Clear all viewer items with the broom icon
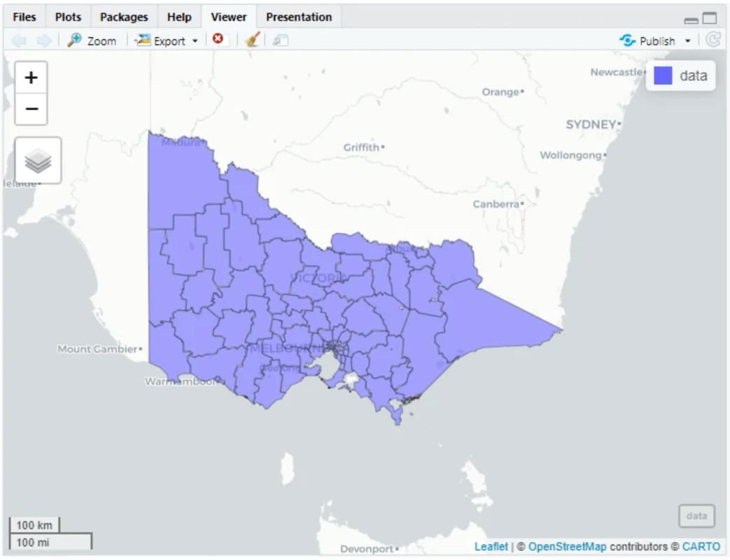 (x=253, y=40)
